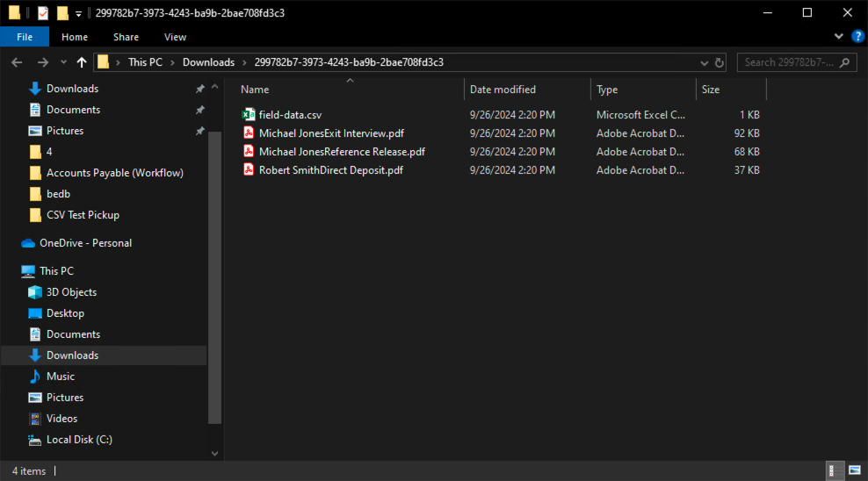Expand the ribbon with the chevron
This screenshot has height=481, width=868.
click(839, 36)
